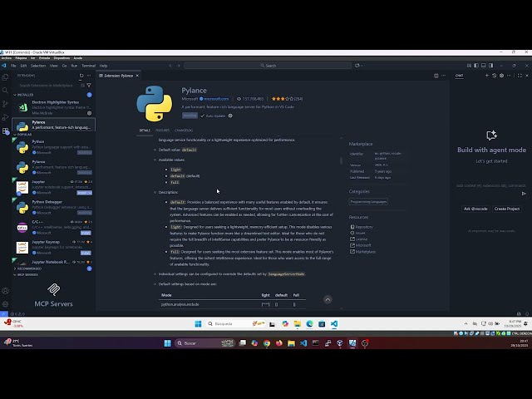Open Run and Debug in the activity bar

coord(5,117)
